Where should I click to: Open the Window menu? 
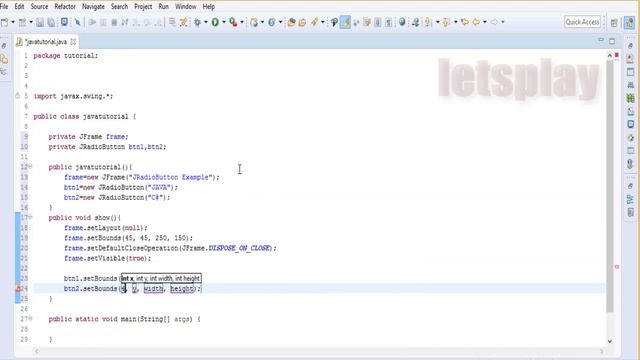pos(185,7)
